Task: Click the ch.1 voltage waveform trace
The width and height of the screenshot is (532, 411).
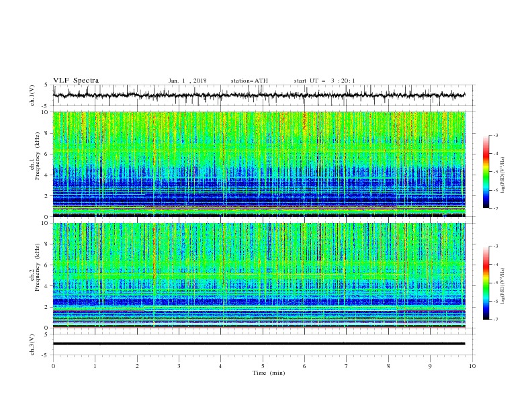Action: 259,95
